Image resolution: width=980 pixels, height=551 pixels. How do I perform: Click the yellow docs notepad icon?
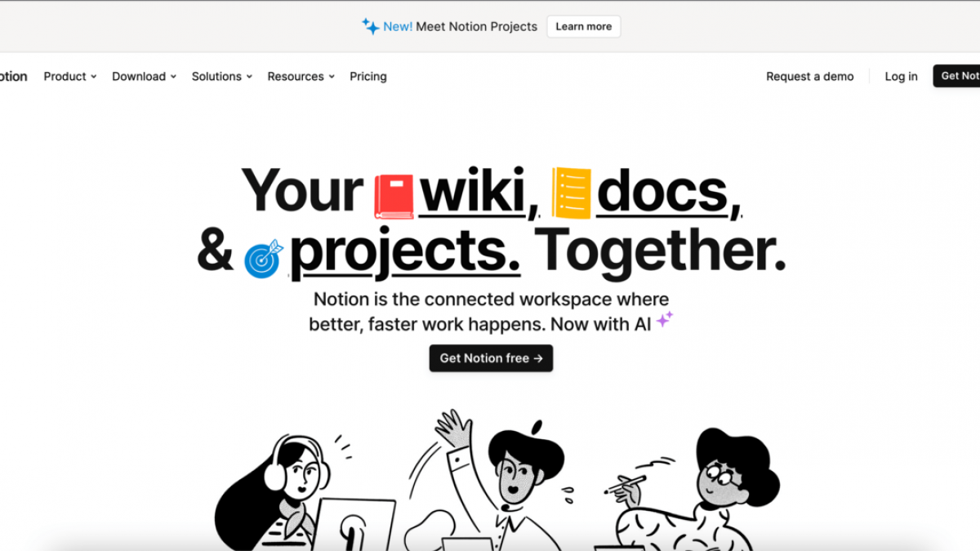point(571,193)
